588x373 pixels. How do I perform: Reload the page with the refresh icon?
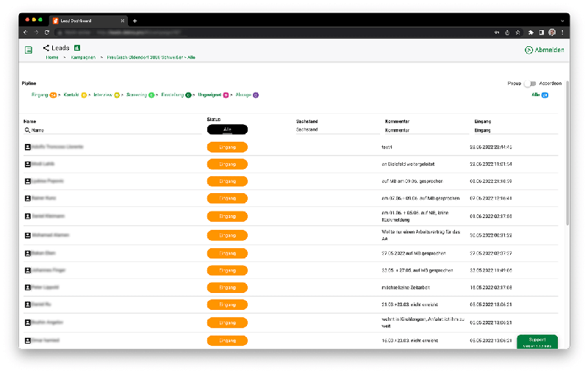point(47,32)
